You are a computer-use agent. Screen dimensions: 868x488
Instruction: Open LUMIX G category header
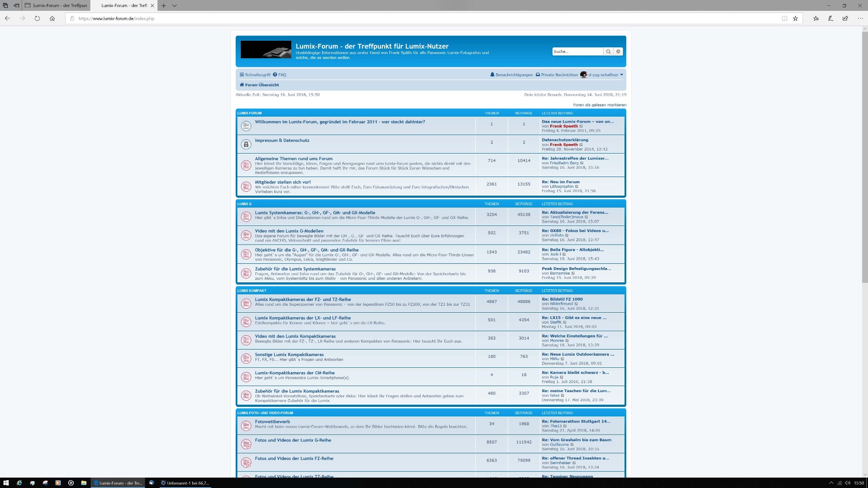(x=244, y=204)
